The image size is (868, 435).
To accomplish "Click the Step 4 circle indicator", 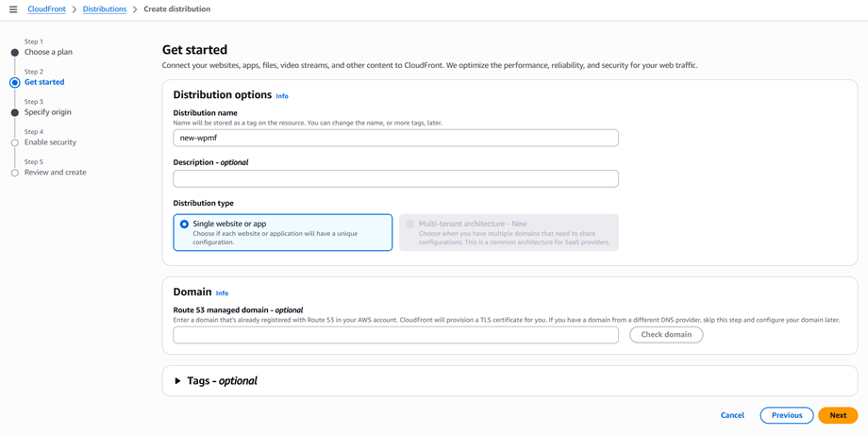I will (x=14, y=142).
